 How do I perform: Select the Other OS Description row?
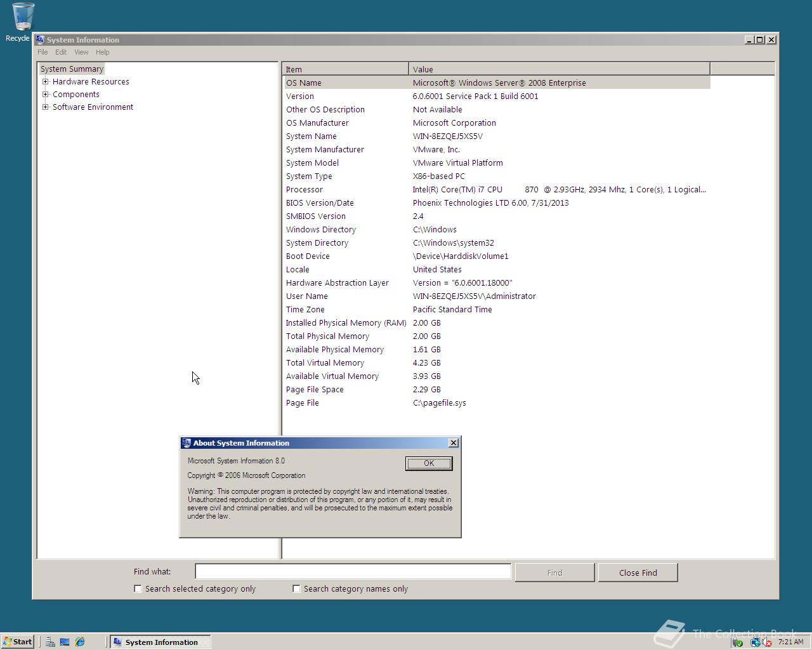(x=497, y=109)
